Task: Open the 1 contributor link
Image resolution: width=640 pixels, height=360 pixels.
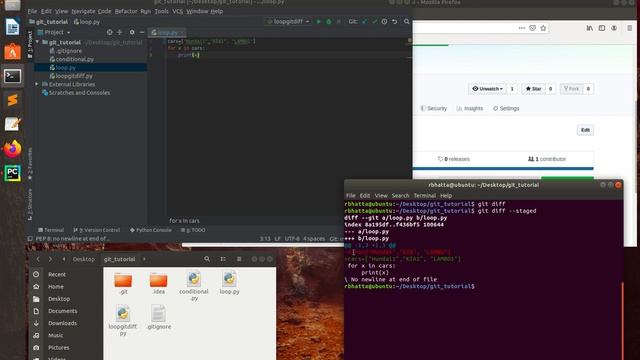Action: [x=547, y=159]
